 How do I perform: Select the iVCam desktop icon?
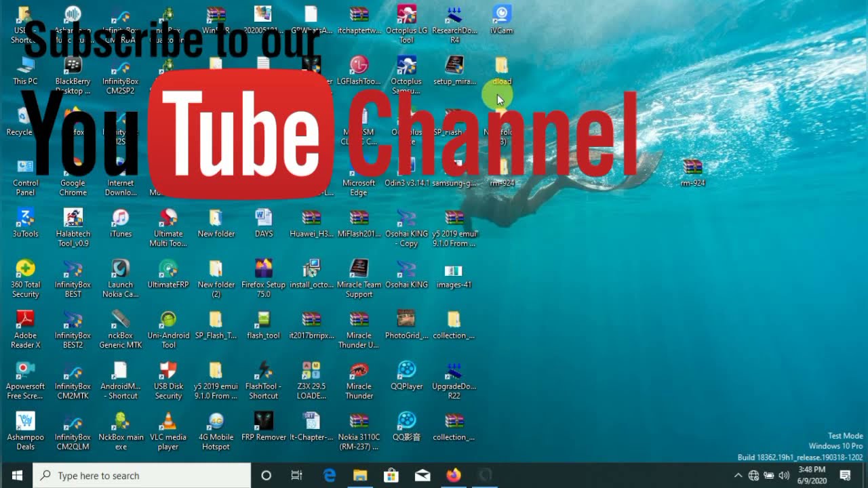(502, 20)
